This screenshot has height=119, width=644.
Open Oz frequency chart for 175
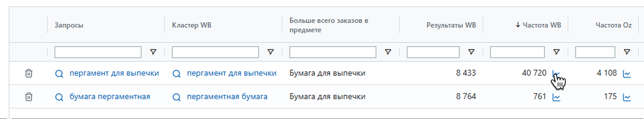coord(627,97)
